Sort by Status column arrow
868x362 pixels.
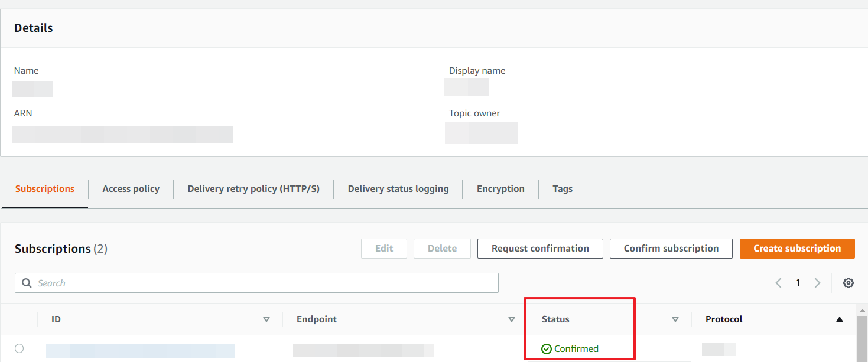click(x=675, y=319)
